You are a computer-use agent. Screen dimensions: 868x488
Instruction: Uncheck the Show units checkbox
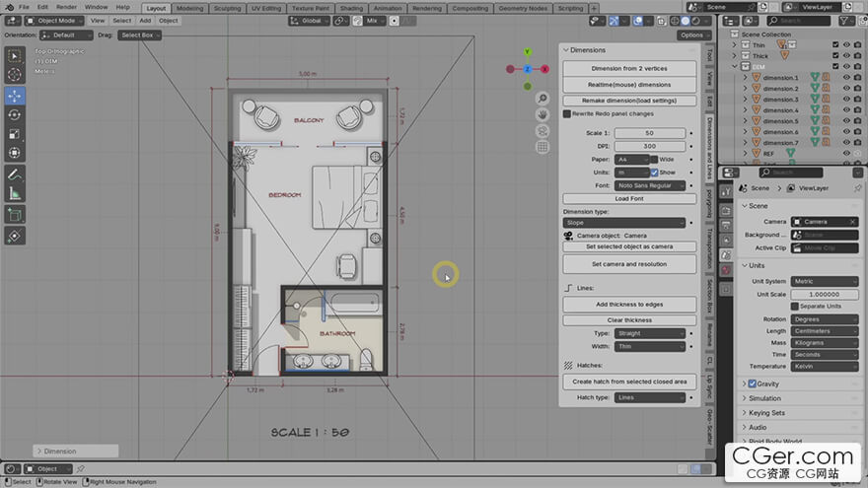click(x=655, y=172)
